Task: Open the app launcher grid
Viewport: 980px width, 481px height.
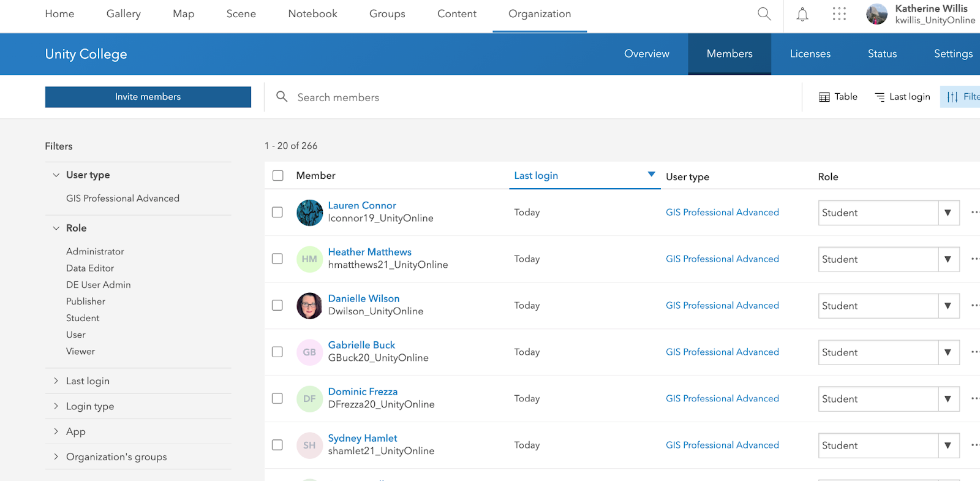Action: click(839, 14)
